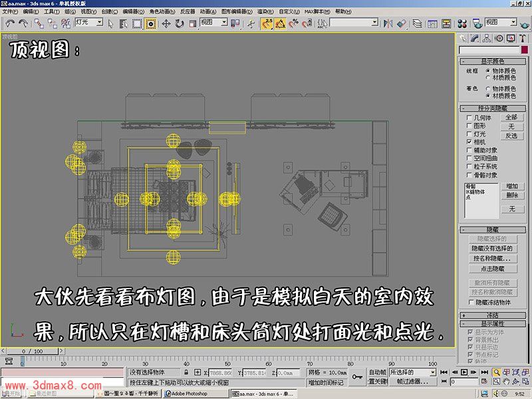Open the 创建 menu
Viewport: 532px width, 399px height.
109,11
